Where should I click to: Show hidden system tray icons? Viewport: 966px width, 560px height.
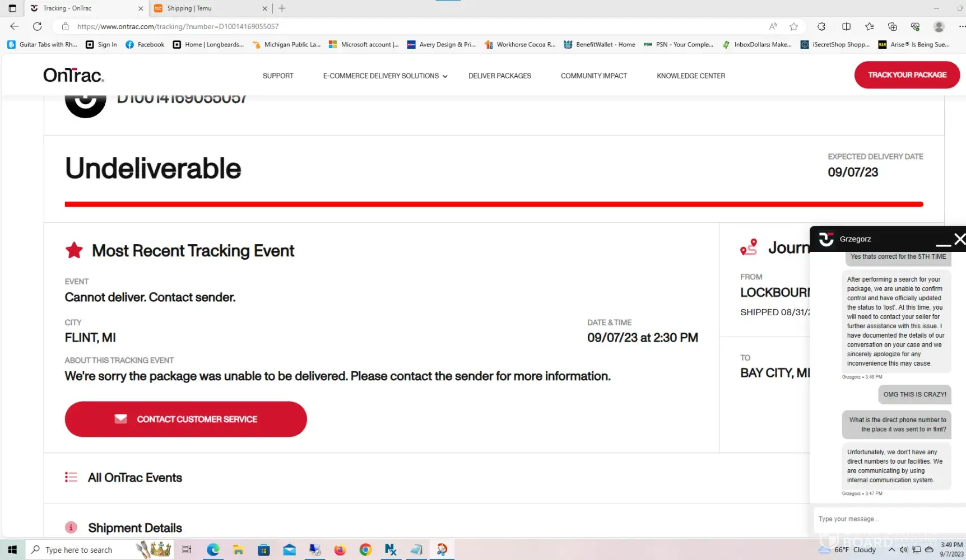pos(891,550)
